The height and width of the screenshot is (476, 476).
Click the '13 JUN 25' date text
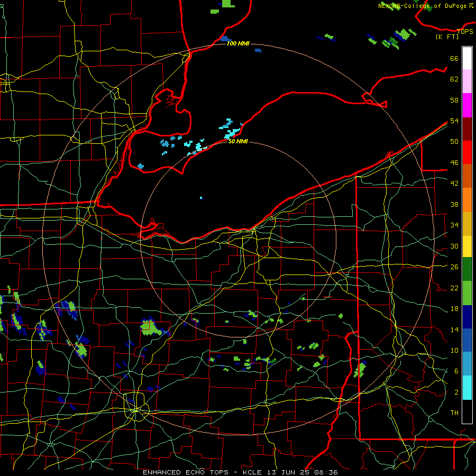coord(288,472)
